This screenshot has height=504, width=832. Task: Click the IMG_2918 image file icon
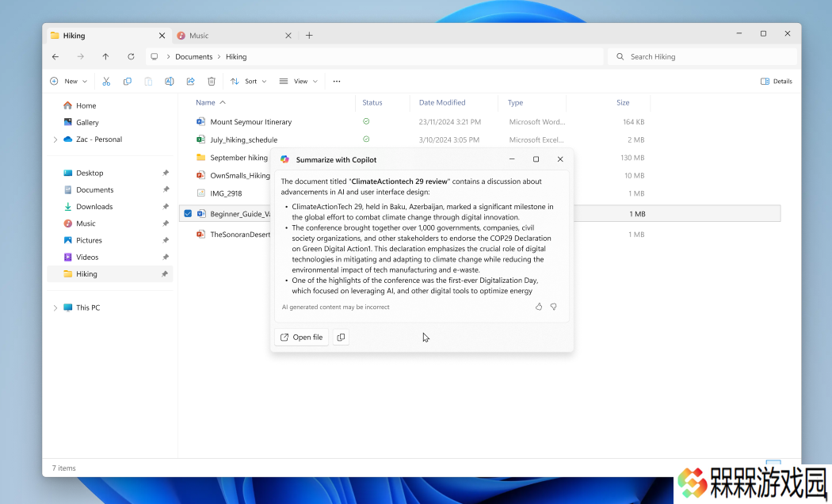point(200,193)
